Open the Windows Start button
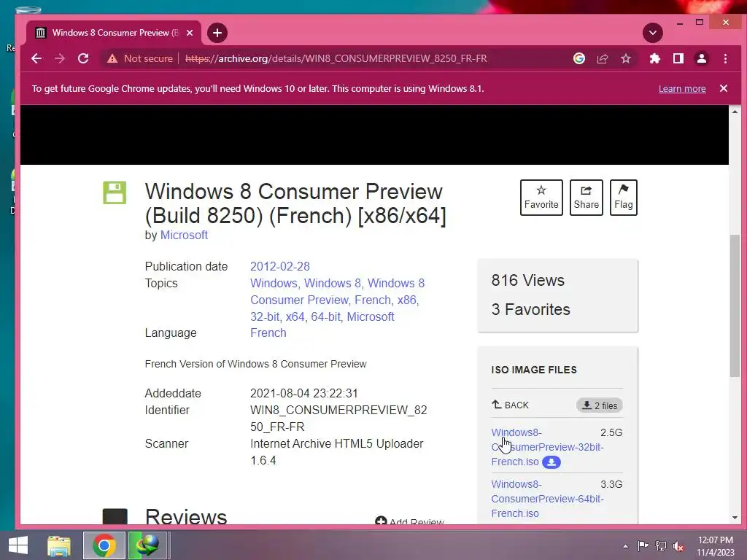The image size is (747, 560). pyautogui.click(x=18, y=545)
